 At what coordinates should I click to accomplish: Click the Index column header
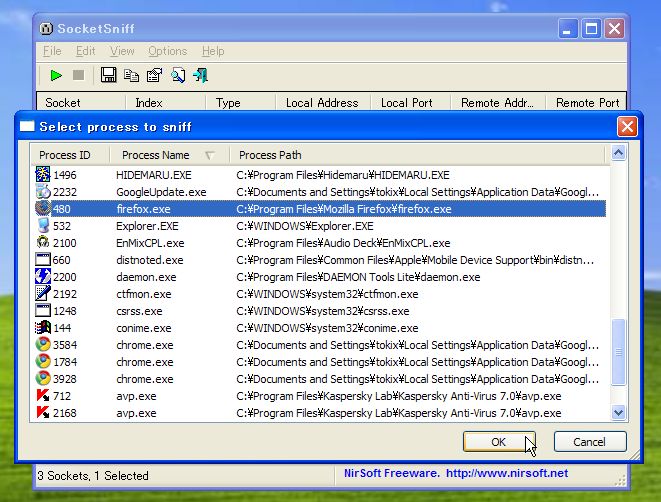coord(165,102)
